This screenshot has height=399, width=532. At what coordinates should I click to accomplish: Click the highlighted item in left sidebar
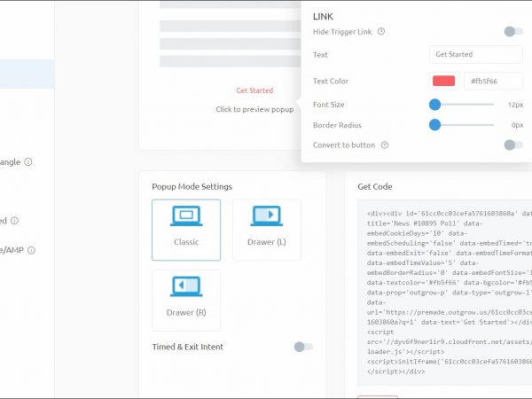point(27,73)
